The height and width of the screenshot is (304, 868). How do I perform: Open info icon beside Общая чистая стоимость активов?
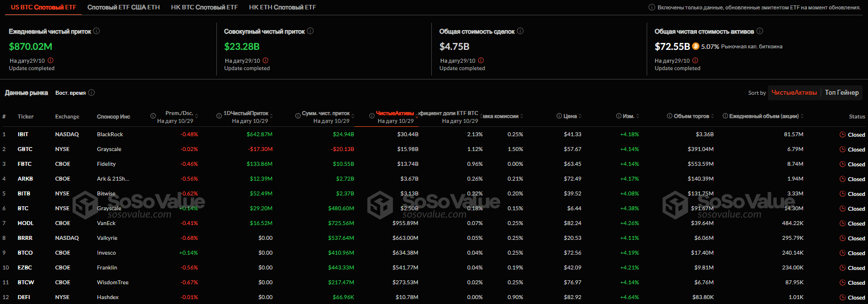point(760,31)
